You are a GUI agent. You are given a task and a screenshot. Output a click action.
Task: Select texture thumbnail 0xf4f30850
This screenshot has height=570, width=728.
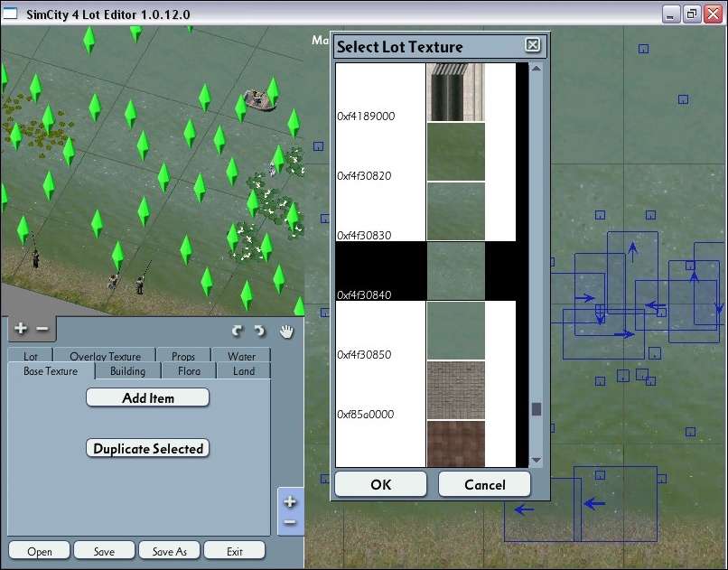456,331
